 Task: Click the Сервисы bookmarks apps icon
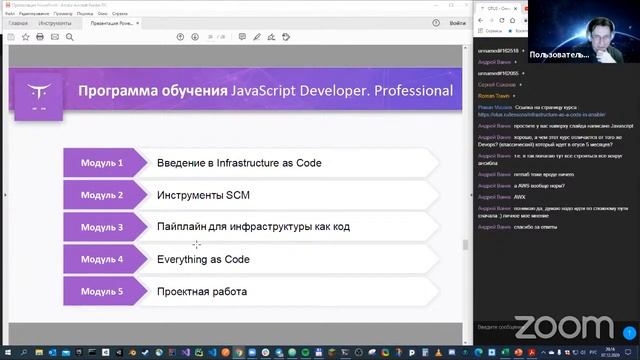(x=480, y=31)
